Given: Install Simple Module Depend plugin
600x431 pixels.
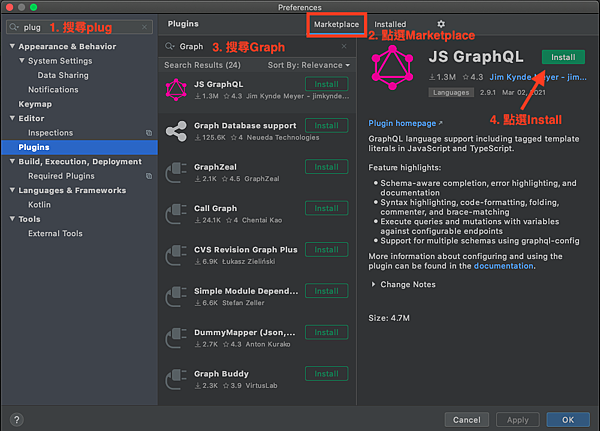Looking at the screenshot, I should (x=326, y=291).
